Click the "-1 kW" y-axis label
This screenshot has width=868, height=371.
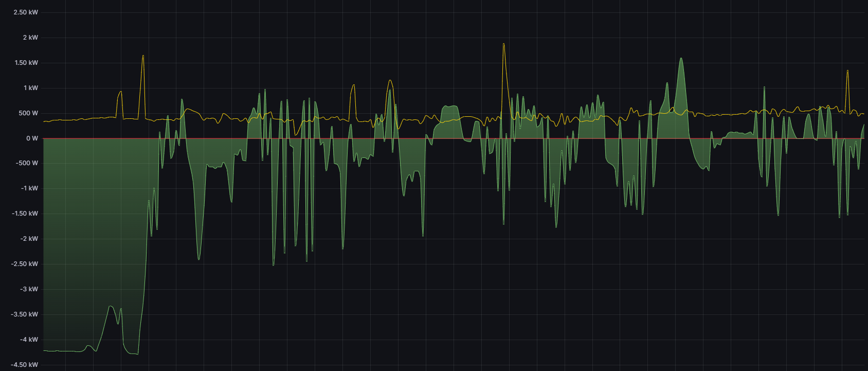click(x=29, y=188)
